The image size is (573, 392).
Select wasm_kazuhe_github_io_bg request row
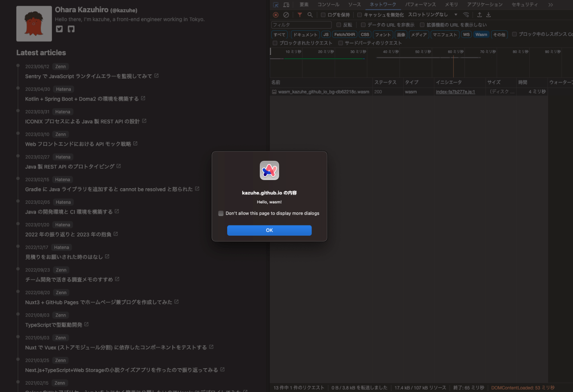(409, 92)
